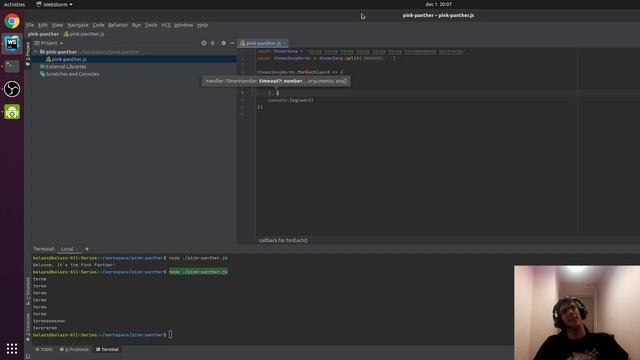Open the File menu

pos(30,25)
